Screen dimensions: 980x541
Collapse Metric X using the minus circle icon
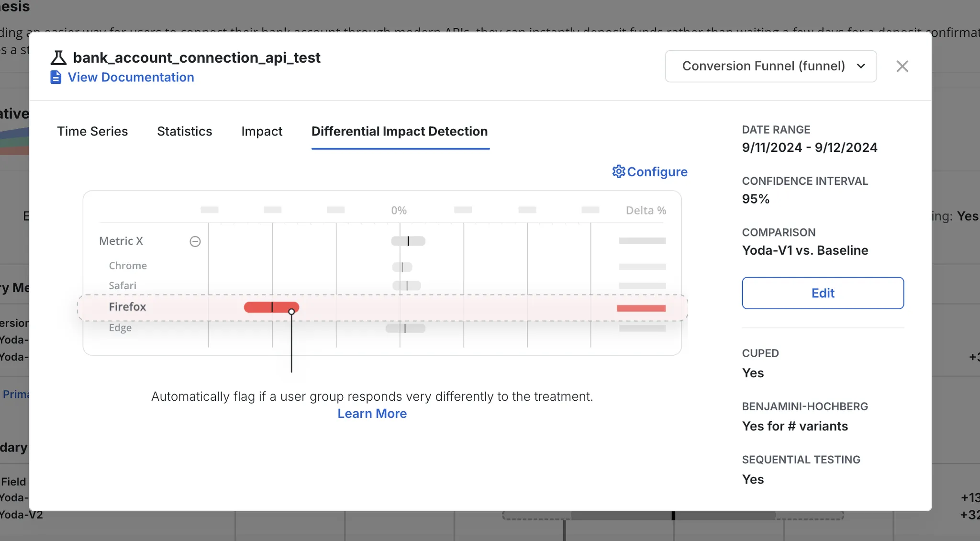click(x=195, y=241)
